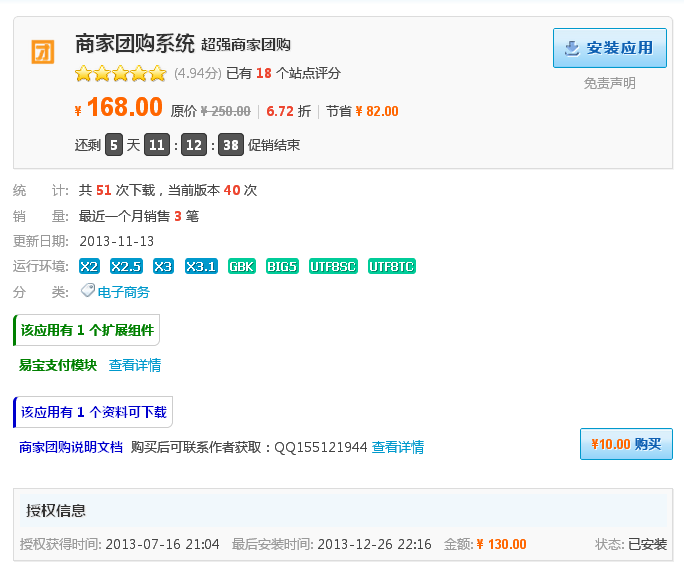Click the (4.94分) rating score
This screenshot has width=684, height=576.
click(198, 73)
